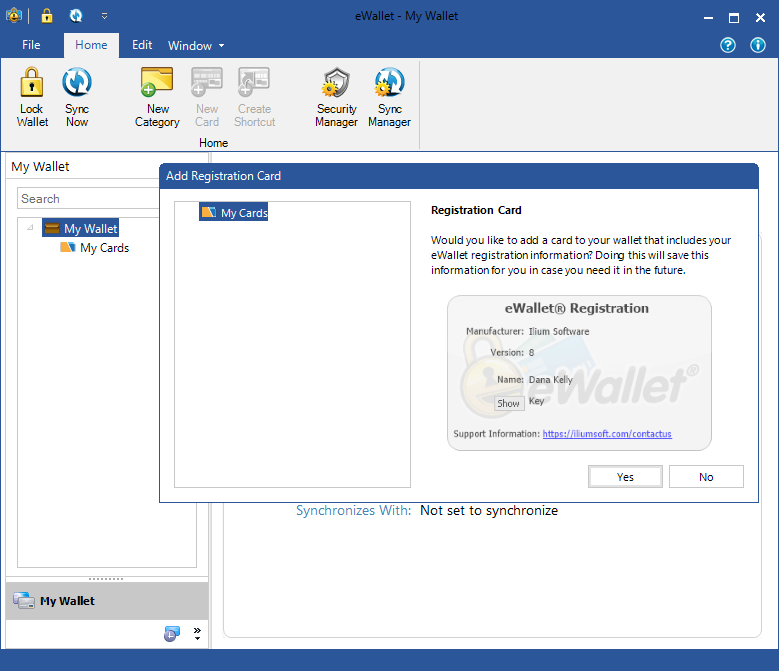Screen dimensions: 779x671
Task: Reveal the registration key with Show
Action: (509, 403)
